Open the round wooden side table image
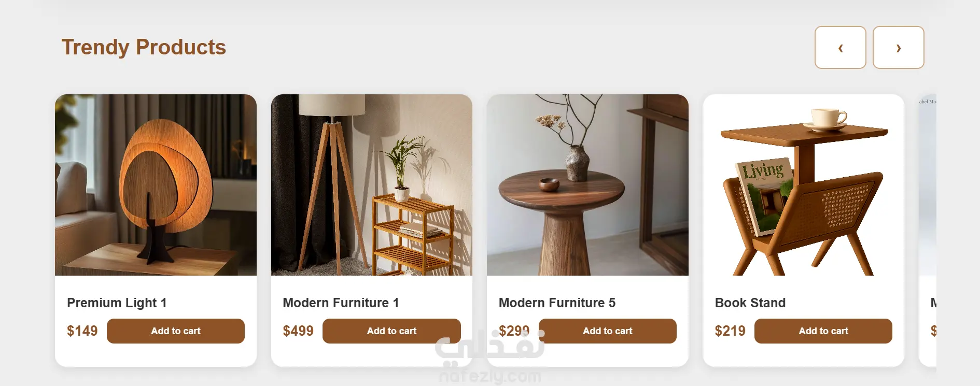 (587, 185)
